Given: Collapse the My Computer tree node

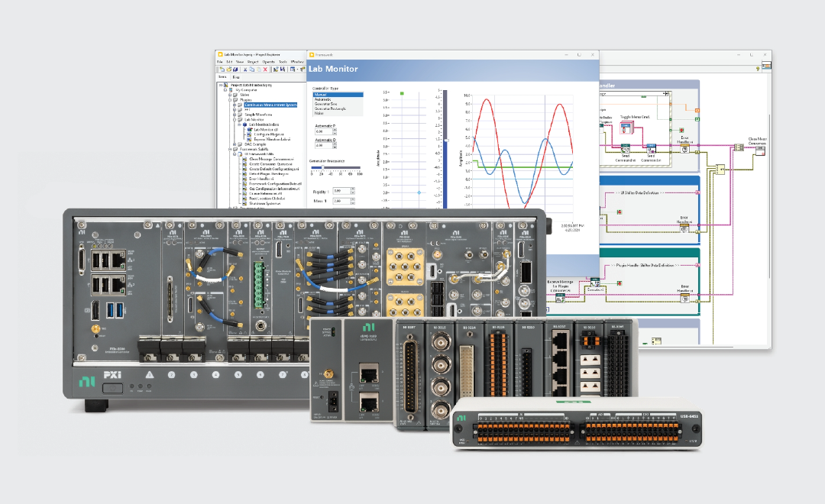Looking at the screenshot, I should point(225,90).
